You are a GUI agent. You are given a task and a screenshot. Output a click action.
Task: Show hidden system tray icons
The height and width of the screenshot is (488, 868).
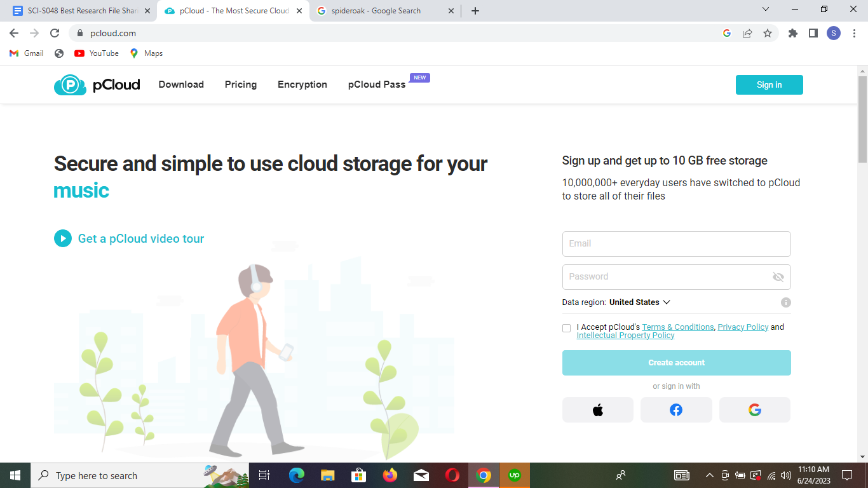click(x=709, y=475)
